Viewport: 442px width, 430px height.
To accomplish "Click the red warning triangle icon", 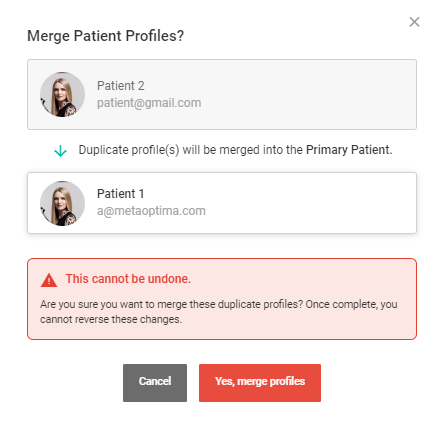I will coord(49,280).
